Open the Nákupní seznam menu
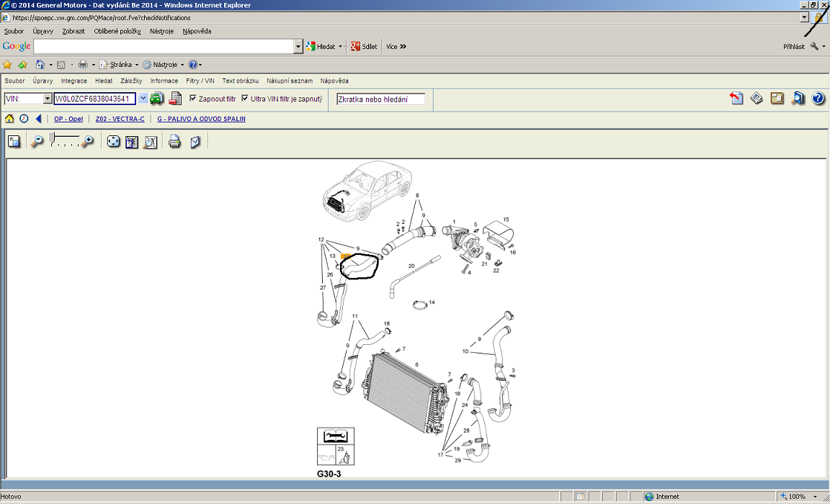Screen dimensions: 830x504 pyautogui.click(x=290, y=81)
